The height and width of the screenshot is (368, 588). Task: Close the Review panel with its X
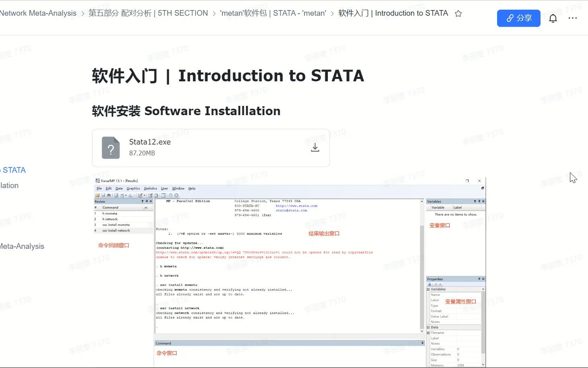coord(151,201)
